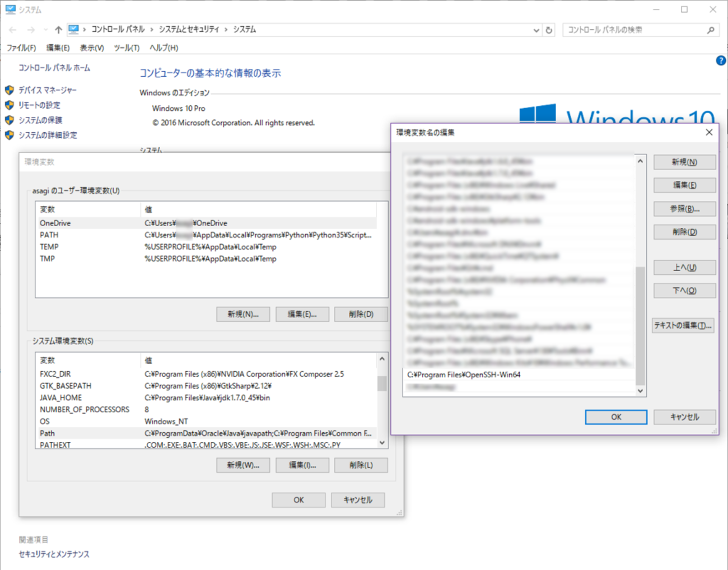Screen dimensions: 728x570
Task: Click 新規(W)... under system variables
Action: (x=243, y=465)
